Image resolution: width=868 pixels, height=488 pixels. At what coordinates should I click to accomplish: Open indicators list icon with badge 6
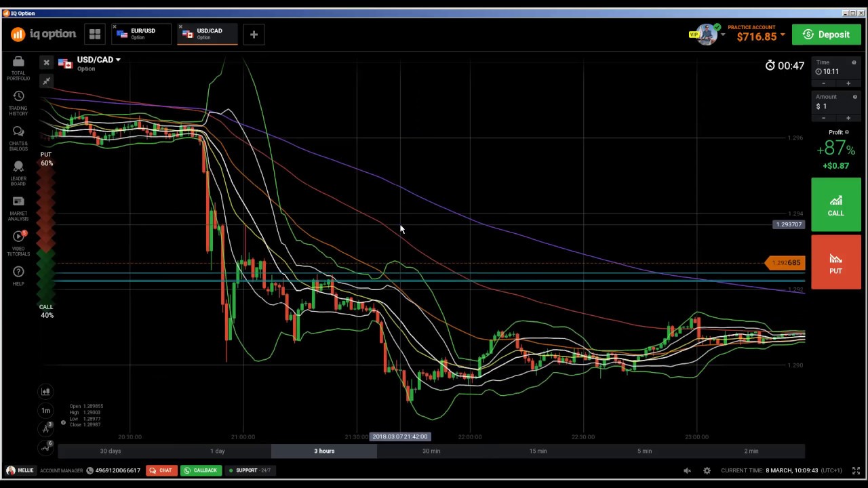(x=46, y=447)
